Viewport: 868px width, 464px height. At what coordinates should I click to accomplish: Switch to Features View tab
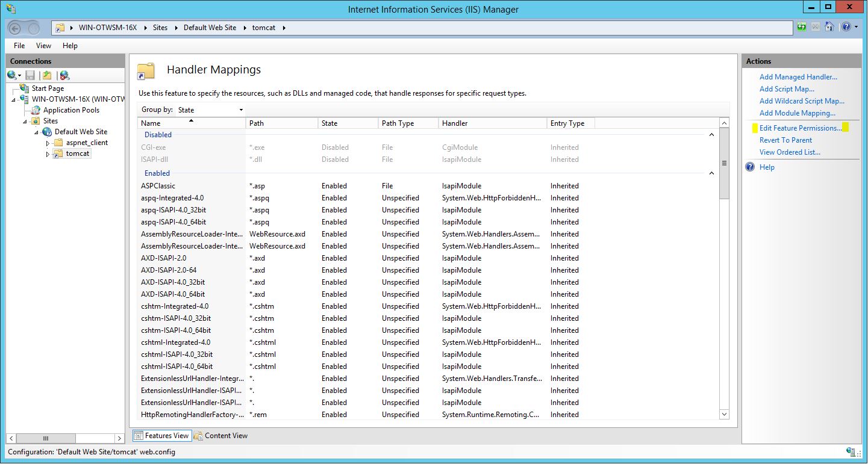[x=161, y=436]
